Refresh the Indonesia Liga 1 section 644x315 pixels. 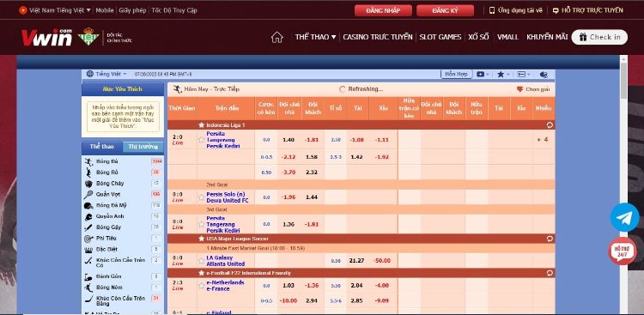[x=550, y=124]
